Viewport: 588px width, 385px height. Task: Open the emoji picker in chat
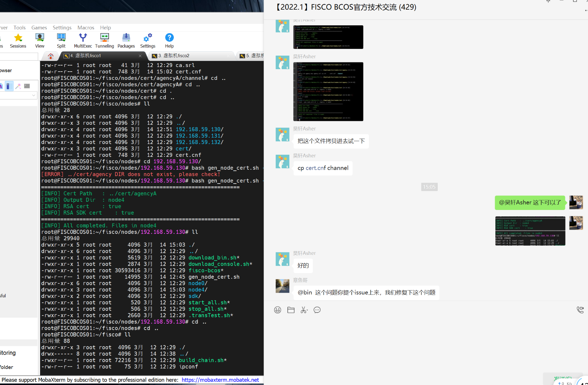[277, 310]
